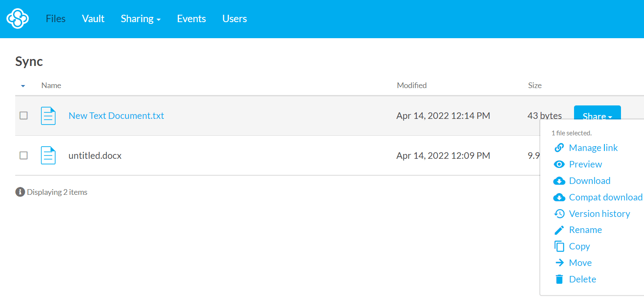Open the Events tab in navigation

(191, 19)
